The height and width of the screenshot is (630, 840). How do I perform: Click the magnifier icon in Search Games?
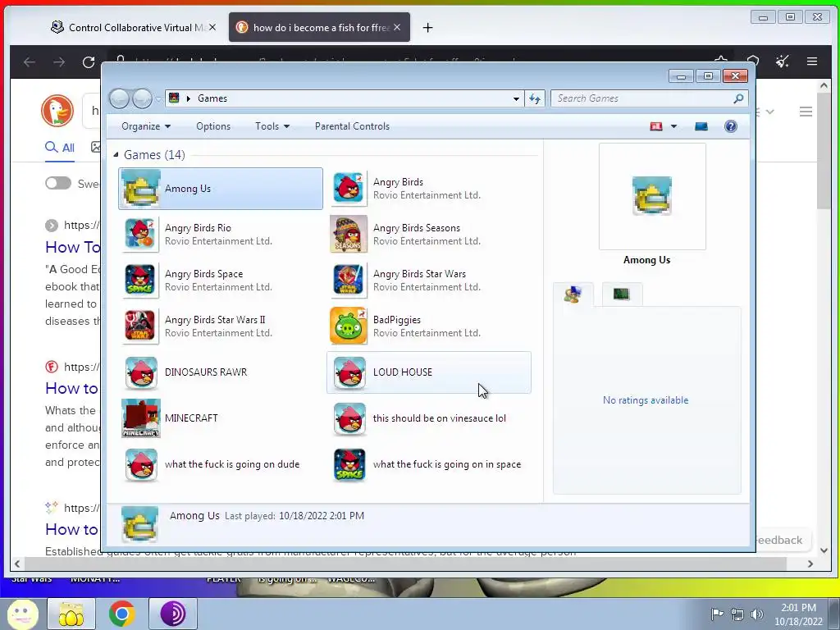click(738, 98)
